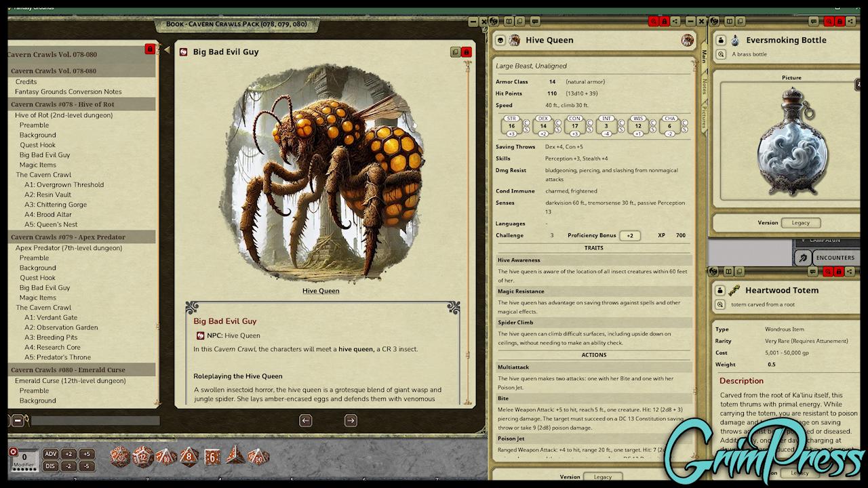Cycle Hive Queen Version Legacy selector
The height and width of the screenshot is (488, 868).
pos(603,476)
